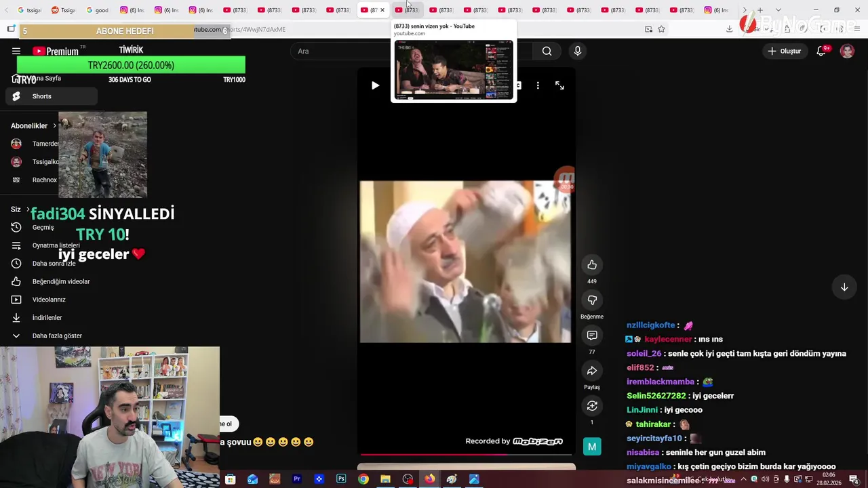Open Outlook from the taskbar

(x=252, y=479)
